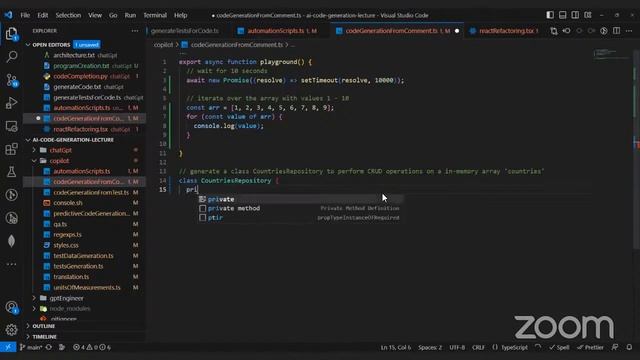Open the Manage gear icon

pos(11,329)
